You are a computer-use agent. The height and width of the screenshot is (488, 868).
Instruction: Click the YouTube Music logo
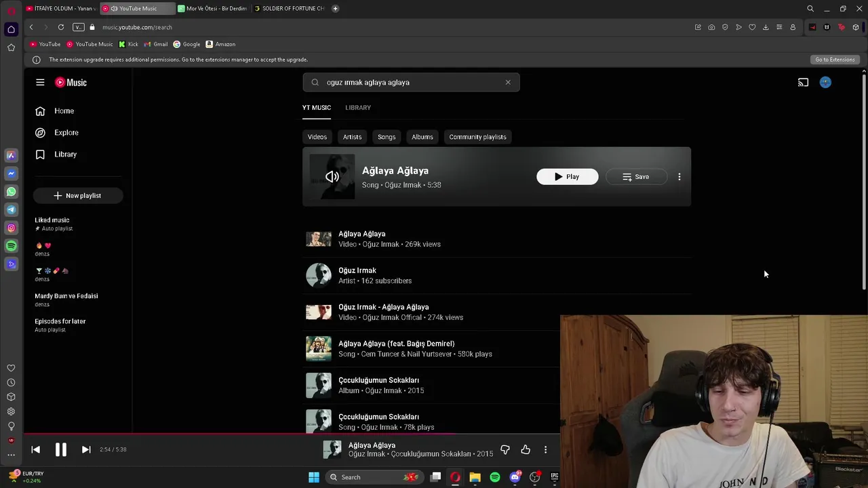point(71,82)
